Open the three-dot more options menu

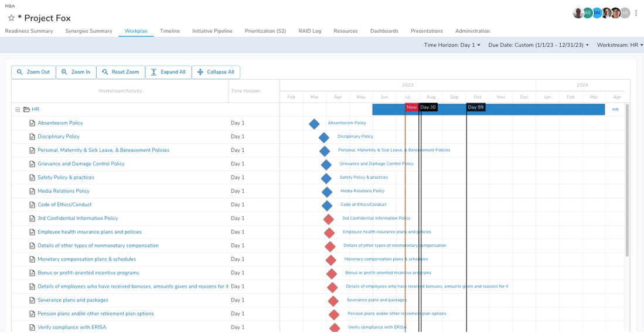click(636, 13)
